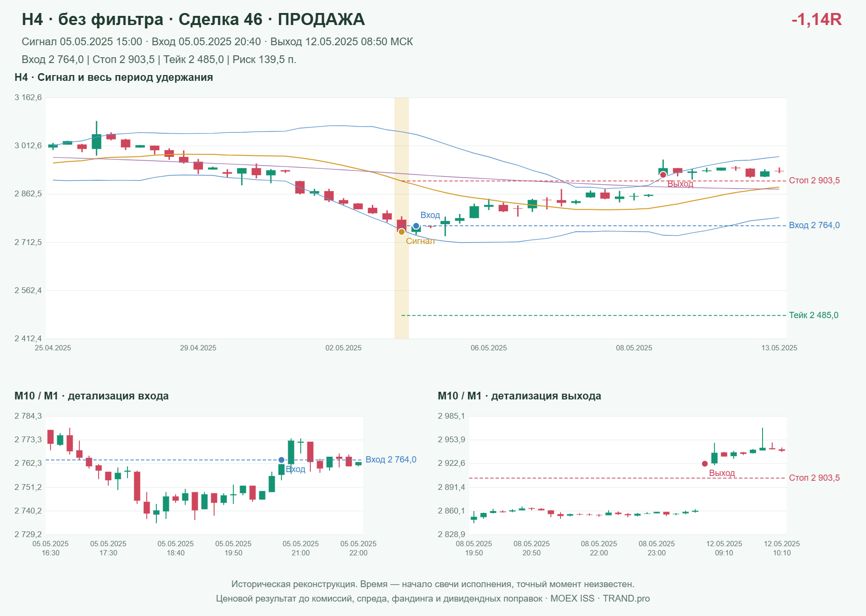Click the 'Стоп 2 903,5' label in exit detail chart
The height and width of the screenshot is (616, 866).
[815, 478]
